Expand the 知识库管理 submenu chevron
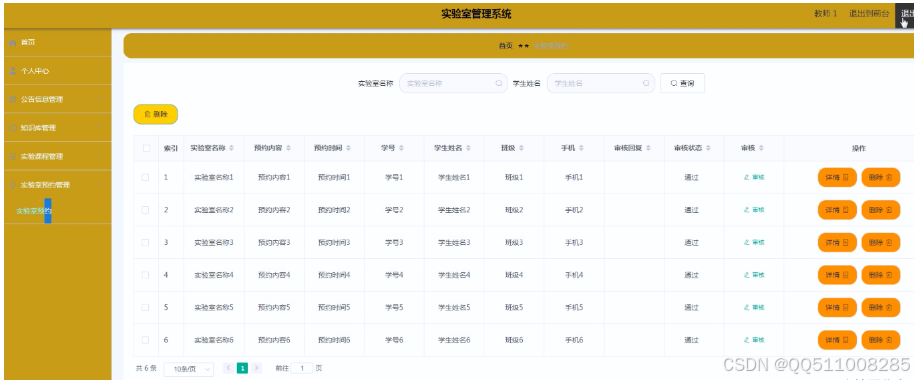The image size is (914, 380). [98, 128]
